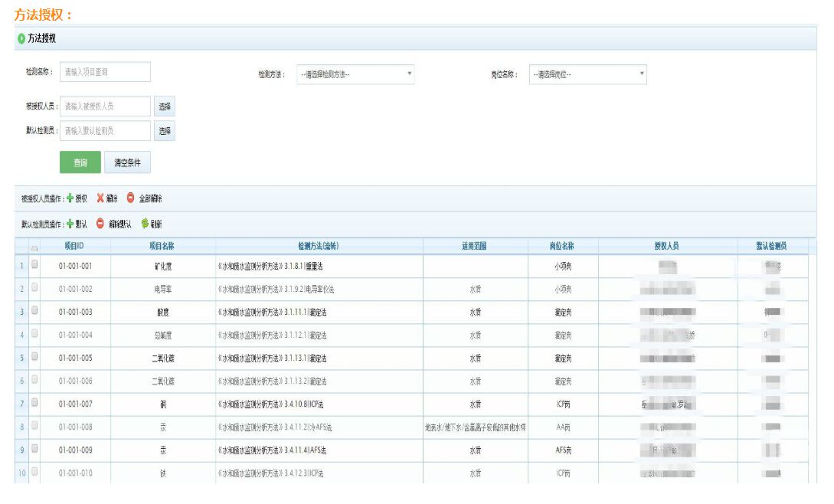This screenshot has width=834, height=504.
Task: Expand the 岗位名称 dropdown
Action: tap(588, 74)
